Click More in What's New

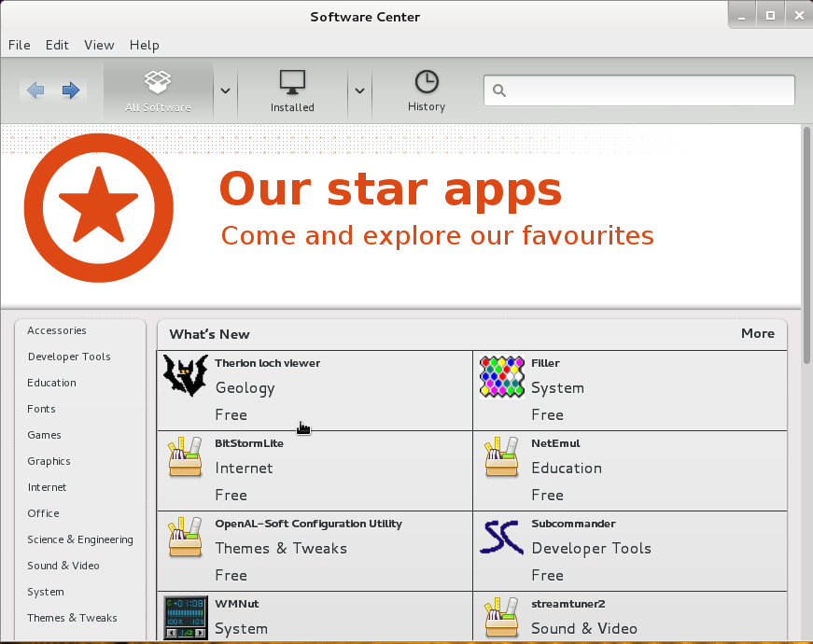758,333
